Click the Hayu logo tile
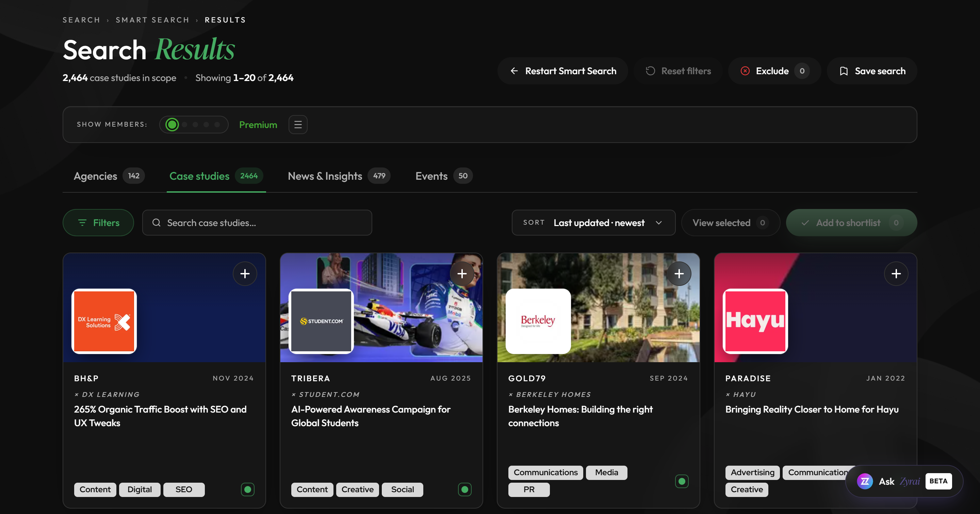 (x=755, y=321)
